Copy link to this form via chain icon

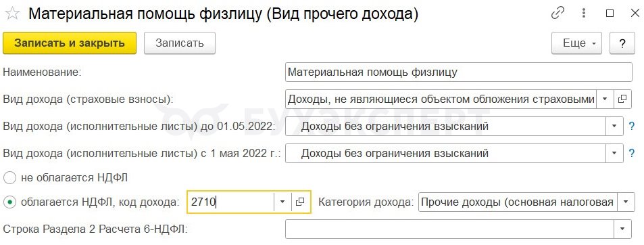tap(558, 14)
